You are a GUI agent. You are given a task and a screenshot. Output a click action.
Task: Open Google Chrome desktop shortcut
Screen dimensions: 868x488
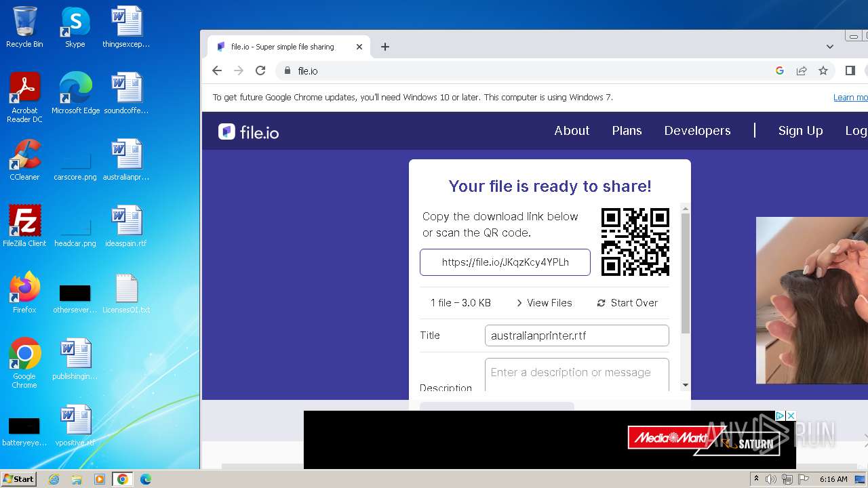tap(24, 363)
